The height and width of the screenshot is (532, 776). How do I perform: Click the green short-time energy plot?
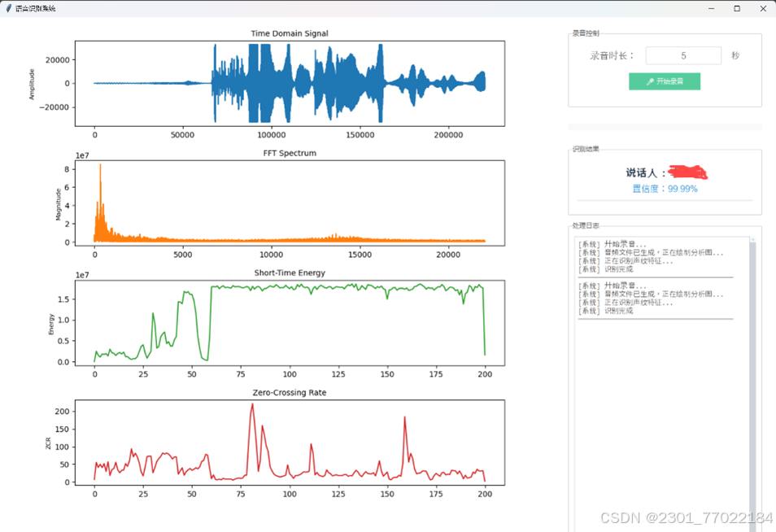[x=290, y=323]
